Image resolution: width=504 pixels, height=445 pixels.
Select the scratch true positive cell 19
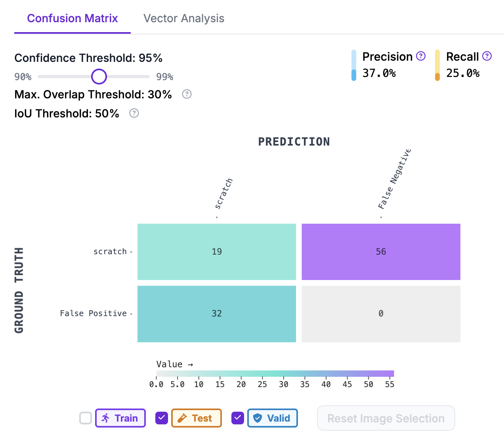217,252
